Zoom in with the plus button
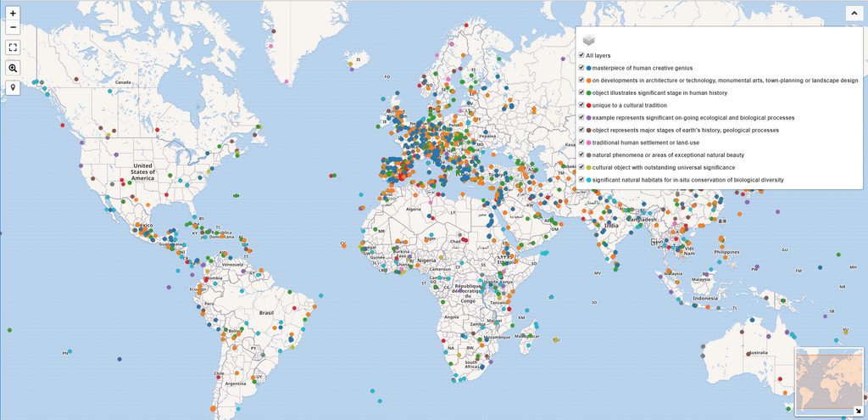The image size is (868, 420). pos(13,14)
